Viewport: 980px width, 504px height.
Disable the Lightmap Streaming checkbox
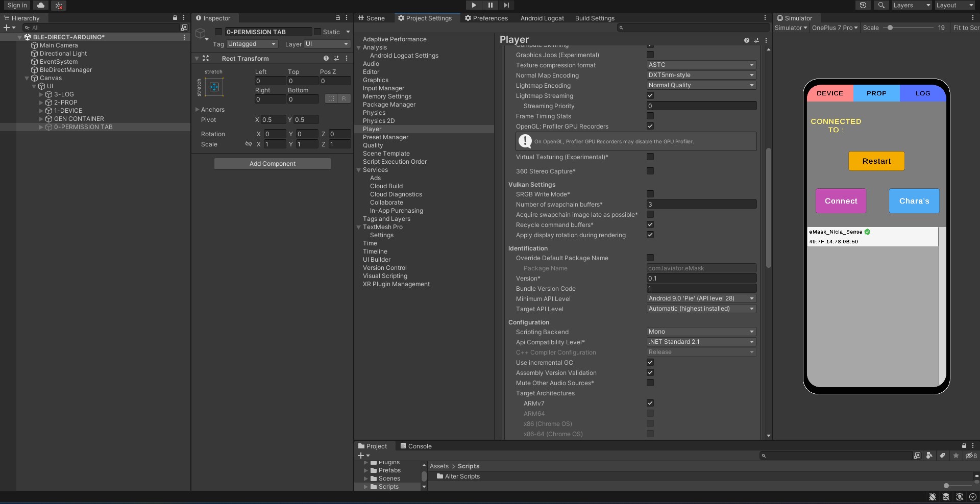pyautogui.click(x=650, y=95)
